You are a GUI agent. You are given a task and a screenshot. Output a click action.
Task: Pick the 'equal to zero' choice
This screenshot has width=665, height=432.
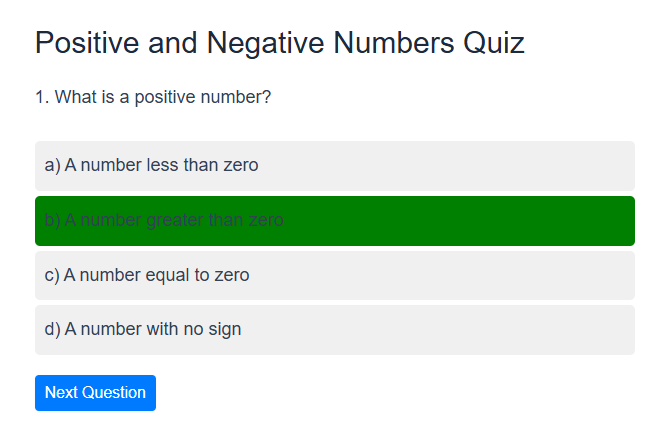(334, 275)
